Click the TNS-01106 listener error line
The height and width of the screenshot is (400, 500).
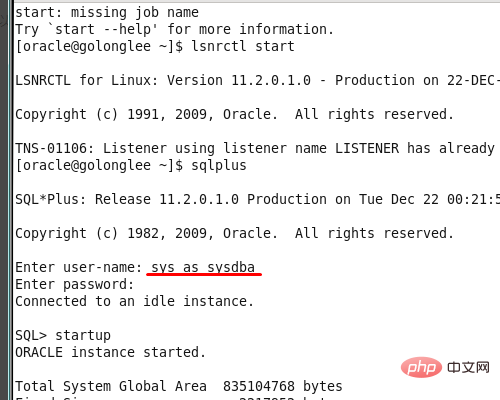[x=255, y=148]
